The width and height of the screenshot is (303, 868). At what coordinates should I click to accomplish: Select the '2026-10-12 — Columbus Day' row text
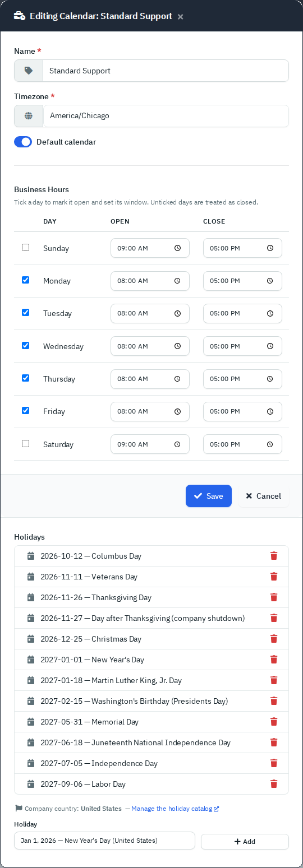click(91, 556)
